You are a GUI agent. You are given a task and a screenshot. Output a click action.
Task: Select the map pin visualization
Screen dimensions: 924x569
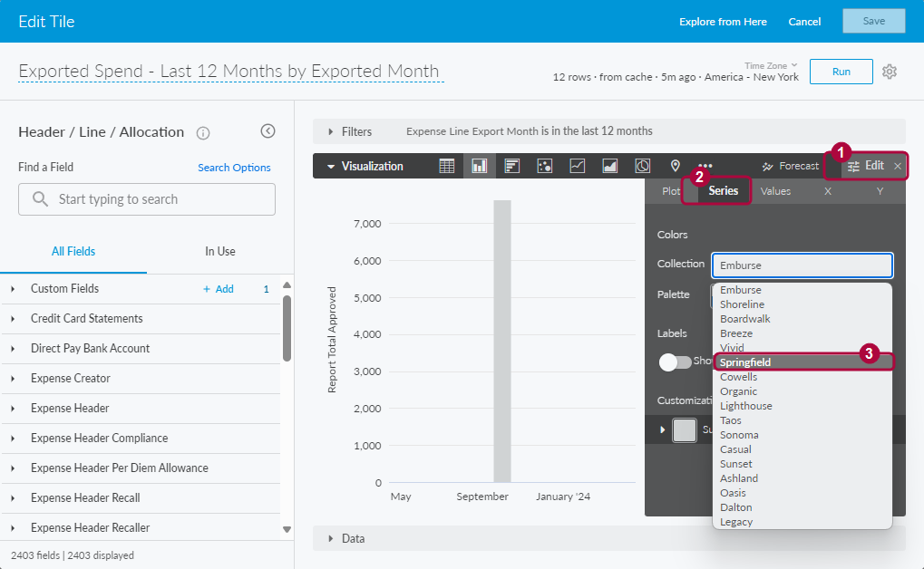[675, 166]
